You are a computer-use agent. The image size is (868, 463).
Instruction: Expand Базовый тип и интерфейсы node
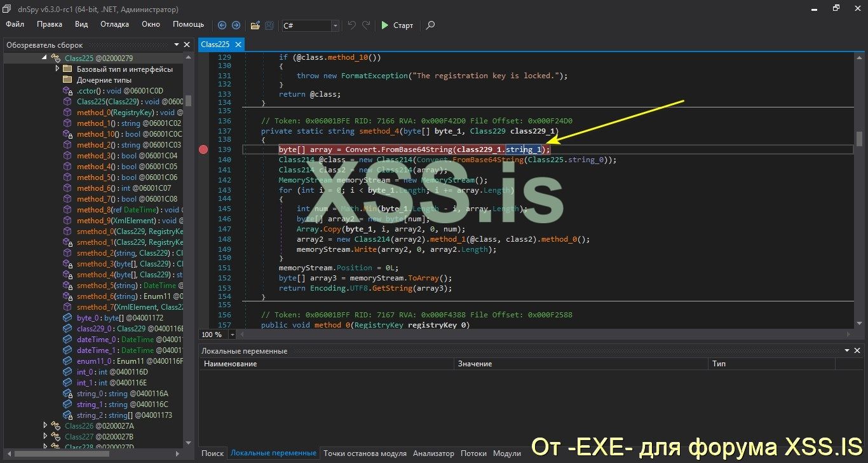coord(57,69)
